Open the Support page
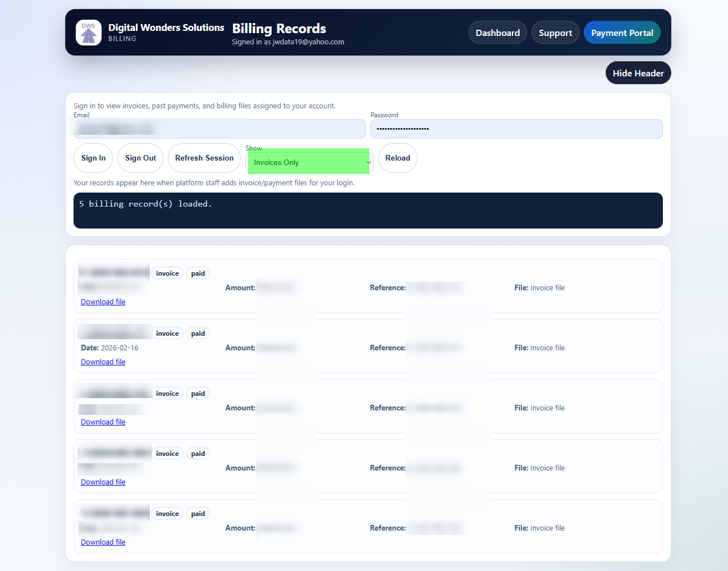Image resolution: width=728 pixels, height=571 pixels. (x=555, y=32)
